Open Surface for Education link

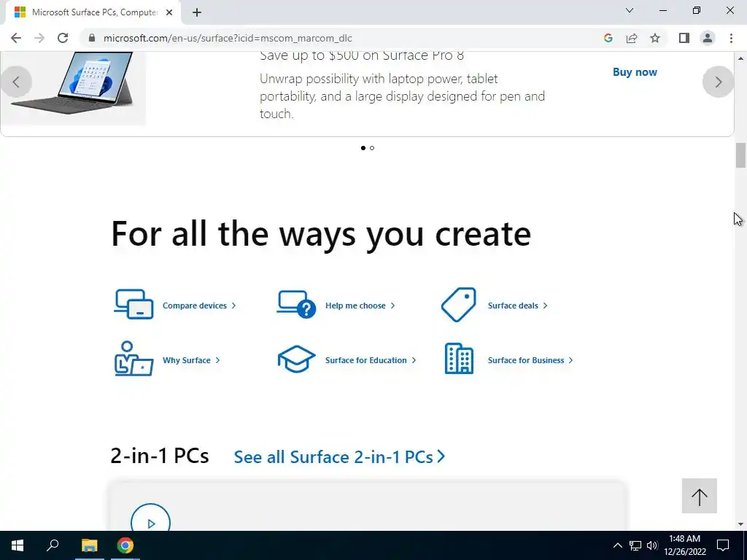[x=371, y=360]
